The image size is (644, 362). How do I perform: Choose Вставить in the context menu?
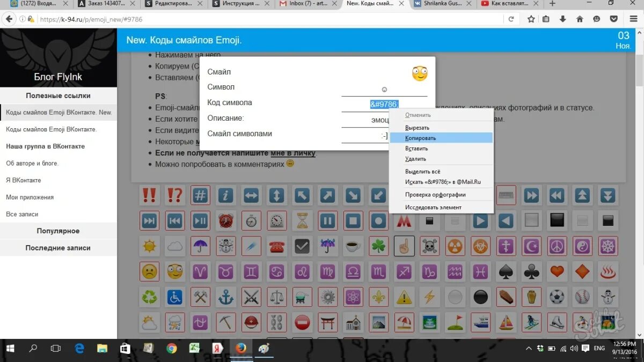(441, 149)
